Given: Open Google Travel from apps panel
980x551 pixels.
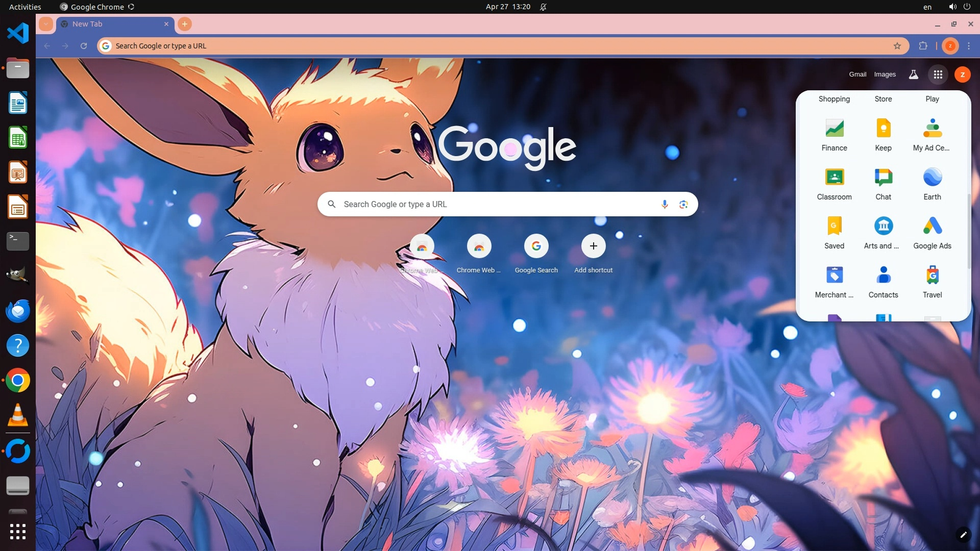Looking at the screenshot, I should tap(932, 281).
